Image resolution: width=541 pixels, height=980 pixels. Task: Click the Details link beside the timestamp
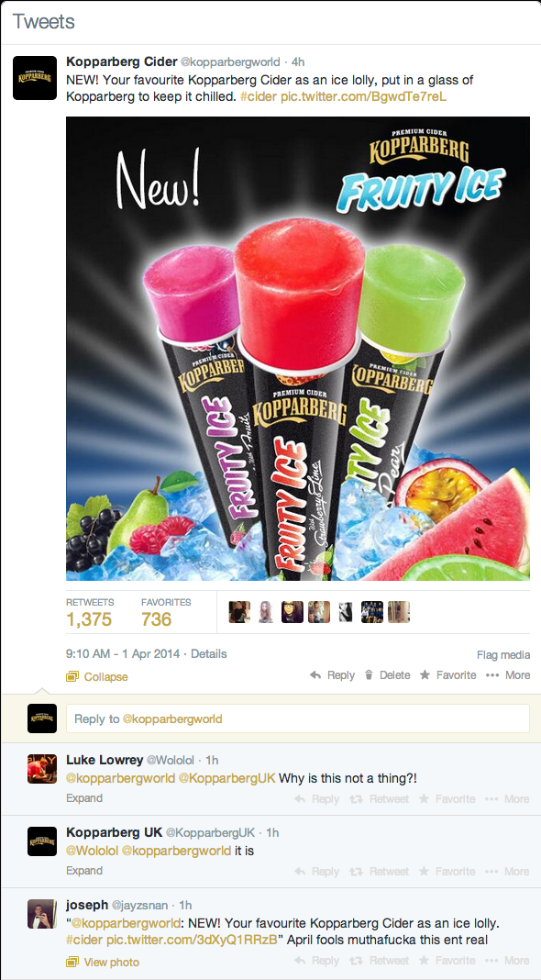[209, 653]
